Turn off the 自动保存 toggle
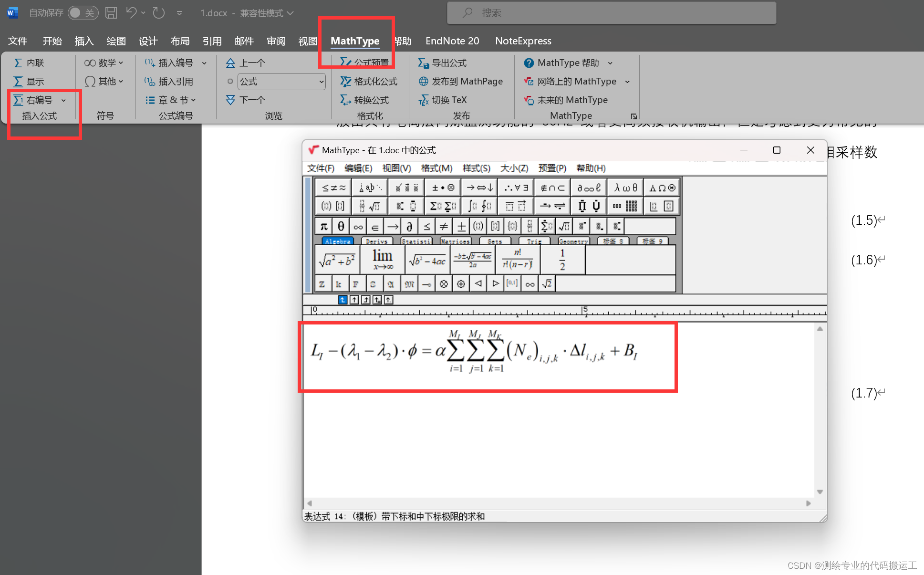 pyautogui.click(x=83, y=13)
